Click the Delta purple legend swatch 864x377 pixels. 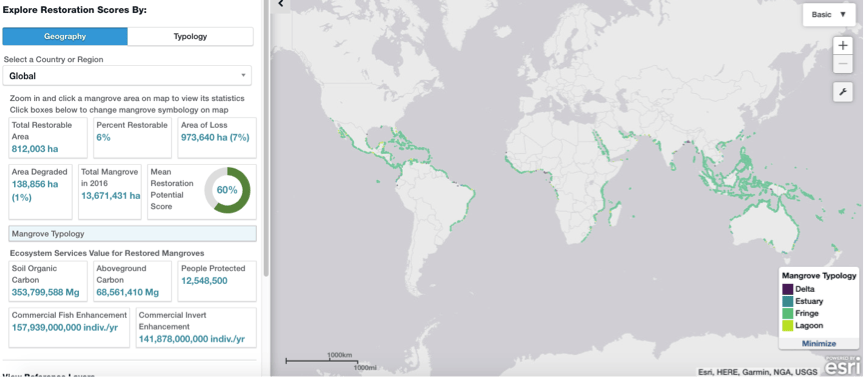pos(787,289)
